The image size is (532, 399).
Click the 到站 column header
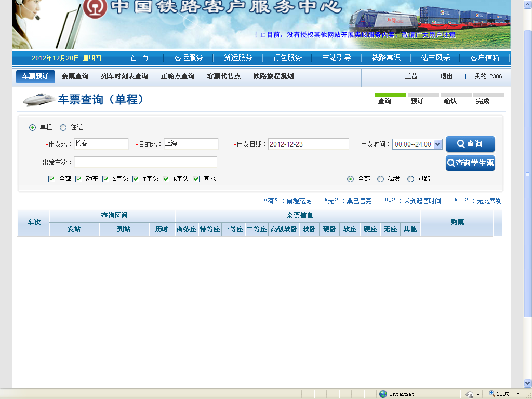pyautogui.click(x=124, y=229)
